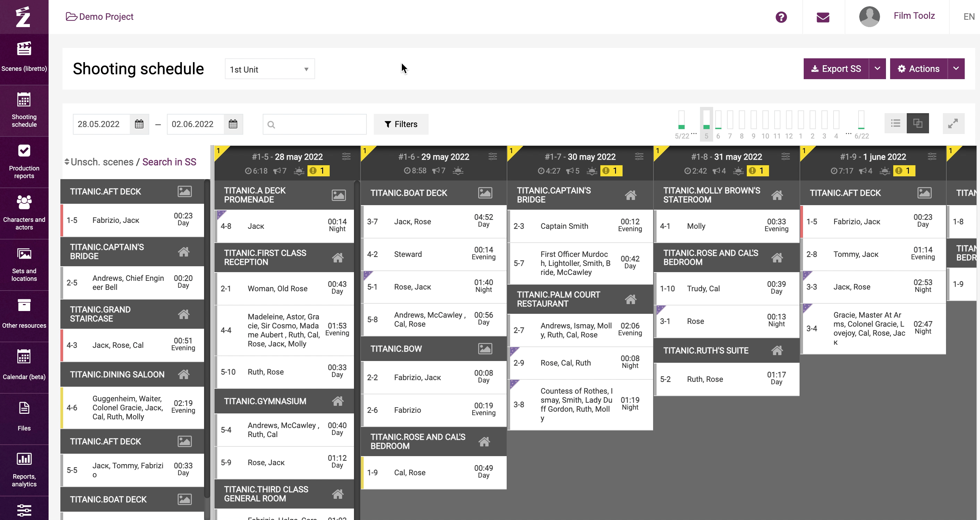Click start date field 28.05.2022
Viewport: 980px width, 520px height.
point(102,124)
